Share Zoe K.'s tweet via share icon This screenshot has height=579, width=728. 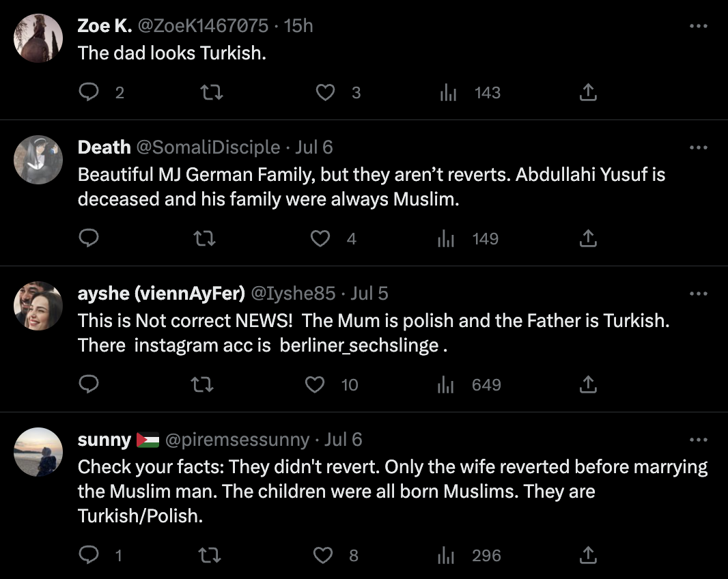(x=588, y=92)
